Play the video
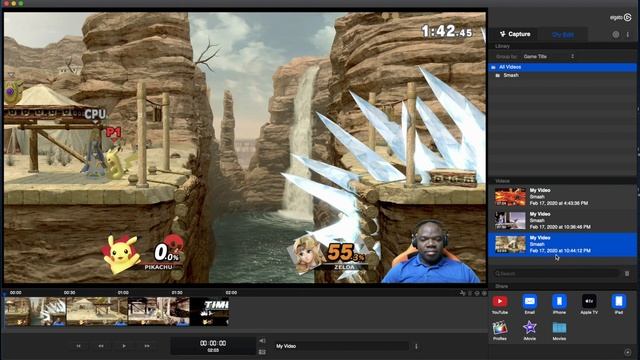This screenshot has width=640, height=360. [124, 346]
